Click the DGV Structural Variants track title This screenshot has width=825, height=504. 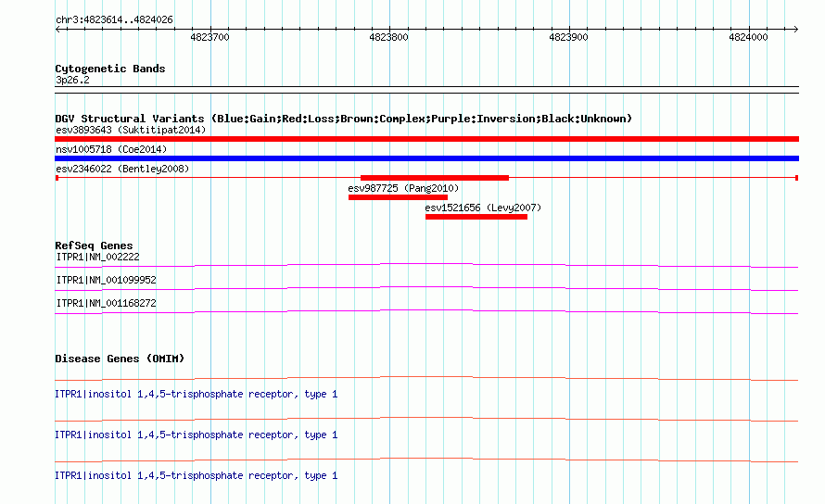coord(343,119)
